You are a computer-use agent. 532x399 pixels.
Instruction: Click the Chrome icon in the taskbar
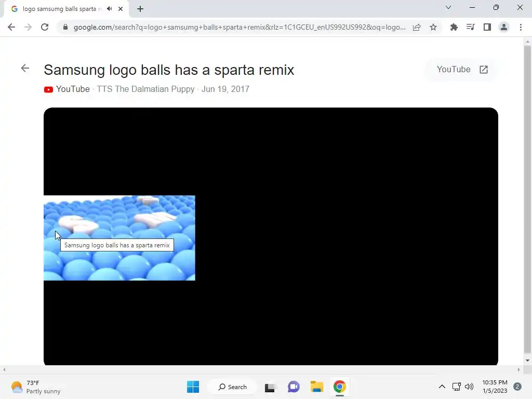click(x=340, y=387)
